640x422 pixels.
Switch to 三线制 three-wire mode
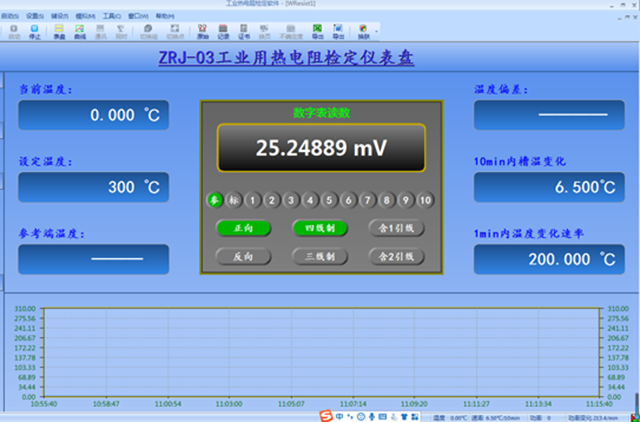pyautogui.click(x=320, y=257)
